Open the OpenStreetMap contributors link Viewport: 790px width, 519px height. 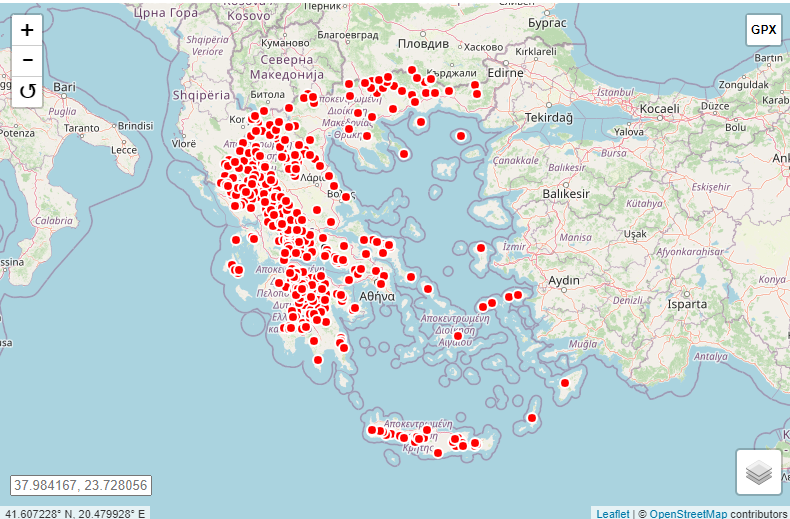click(688, 513)
